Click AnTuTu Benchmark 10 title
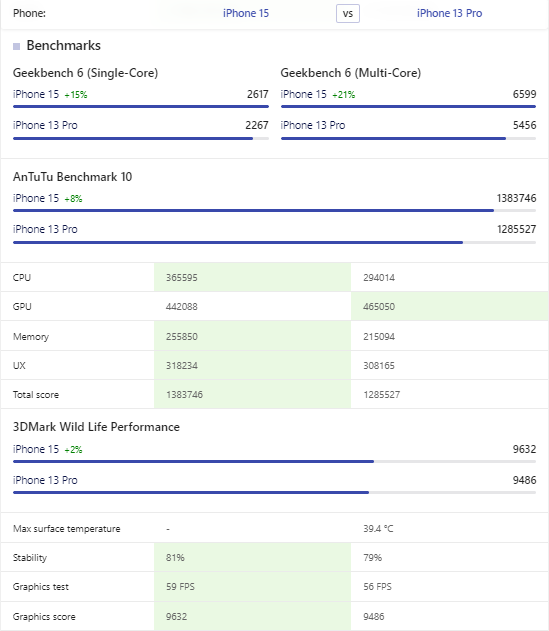549x631 pixels. (72, 177)
